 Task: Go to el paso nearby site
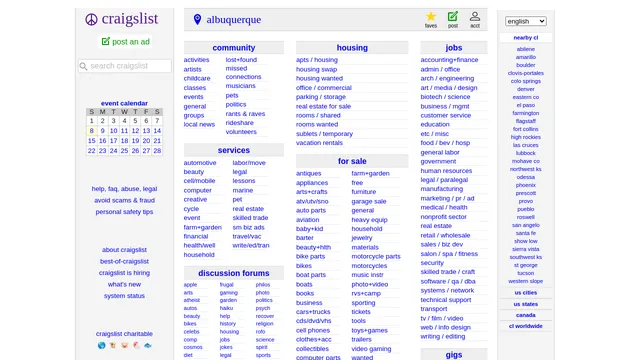tap(525, 105)
